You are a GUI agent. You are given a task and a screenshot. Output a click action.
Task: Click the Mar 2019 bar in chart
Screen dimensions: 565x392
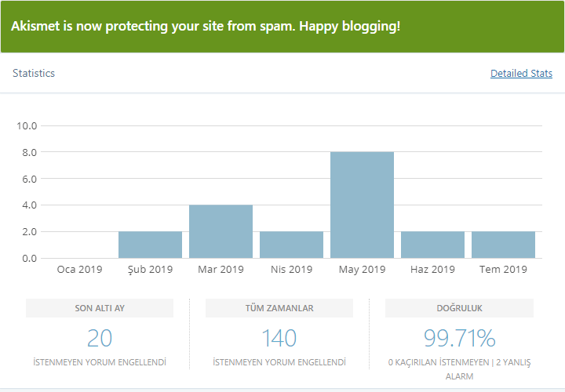pyautogui.click(x=221, y=231)
